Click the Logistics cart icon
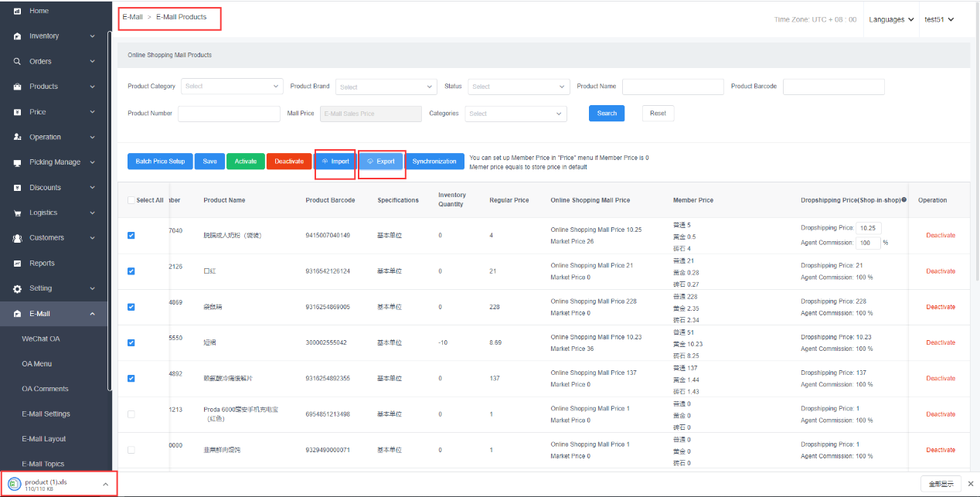Screen dimensions: 980x497 click(x=17, y=213)
